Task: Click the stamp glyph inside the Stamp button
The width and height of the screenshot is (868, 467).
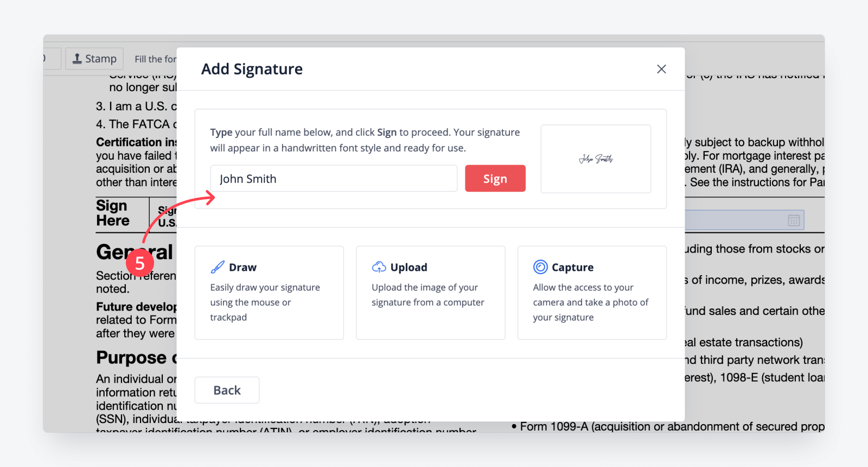Action: [78, 58]
